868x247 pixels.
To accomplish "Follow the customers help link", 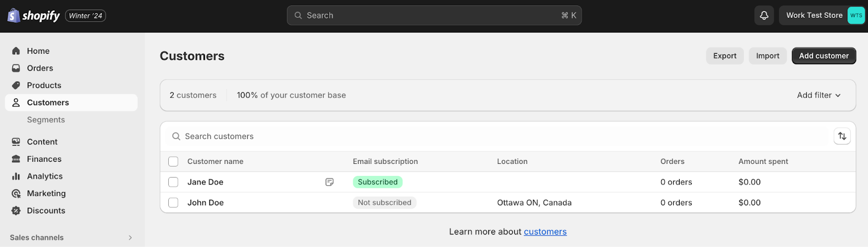I will tap(545, 232).
